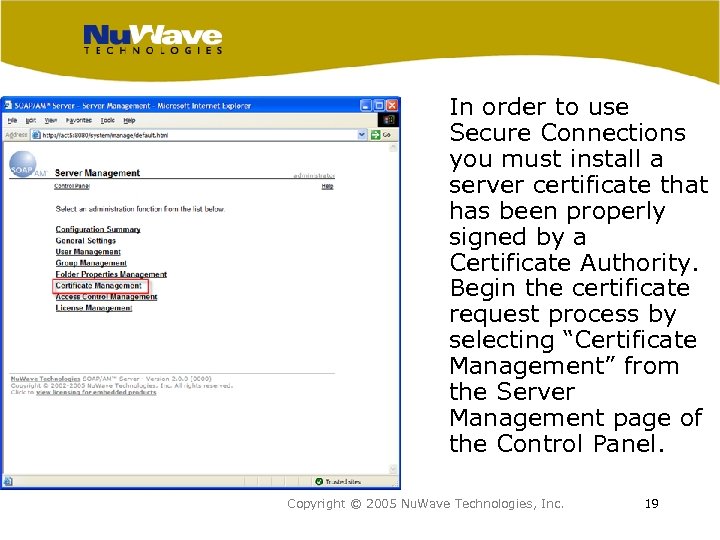Minimize the Internet Explorer window
The height and width of the screenshot is (540, 720).
coord(366,106)
